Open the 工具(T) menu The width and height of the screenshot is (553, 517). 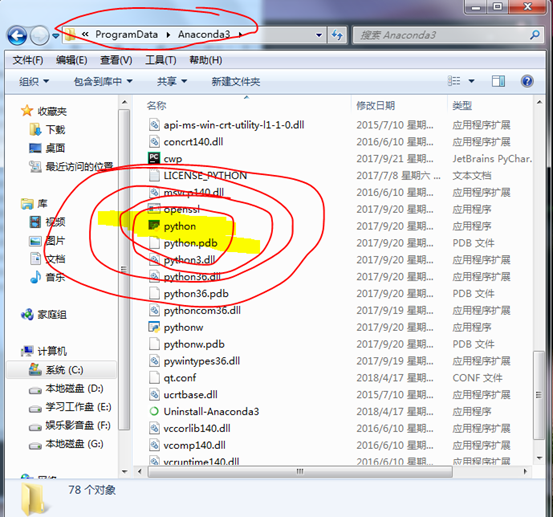click(161, 60)
